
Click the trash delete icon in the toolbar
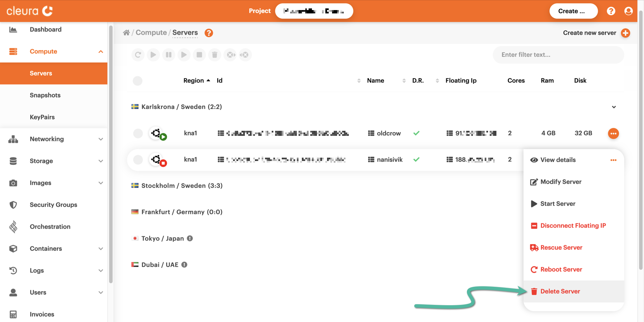(x=215, y=55)
